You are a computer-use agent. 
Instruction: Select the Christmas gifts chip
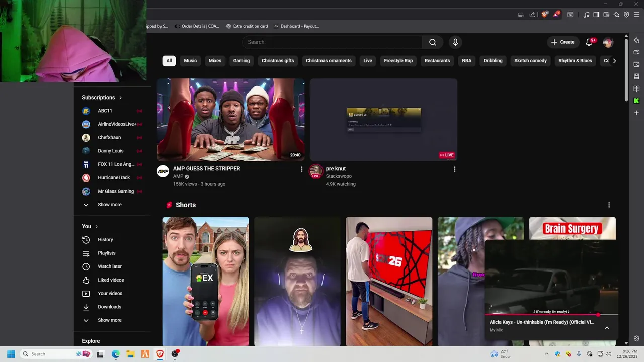coord(278,61)
